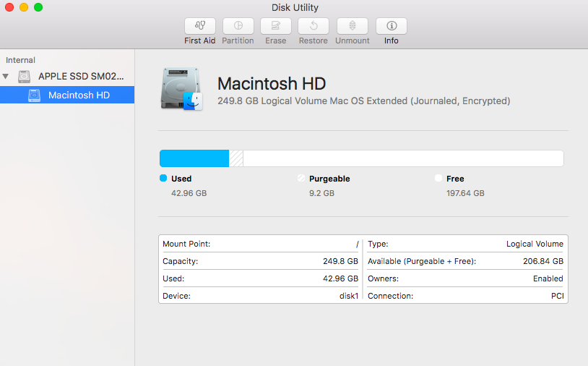Click the Unmount toolbar icon
588x366 pixels.
point(353,26)
